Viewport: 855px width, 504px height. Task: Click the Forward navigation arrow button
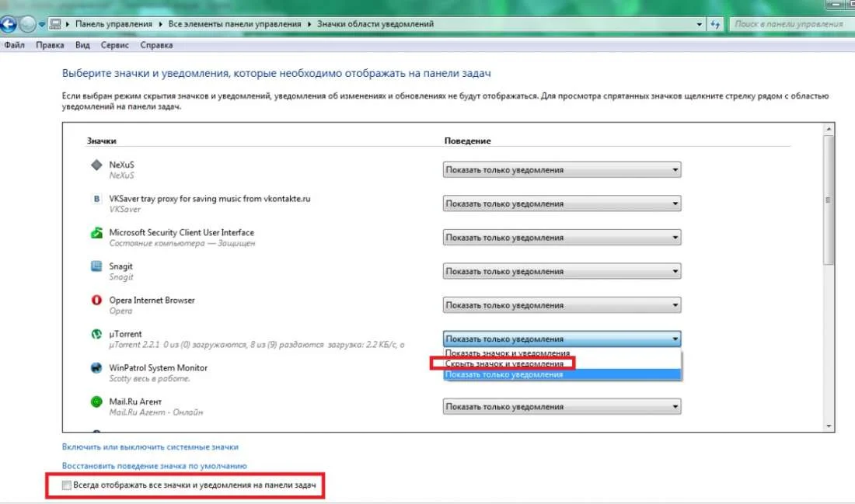(x=26, y=24)
